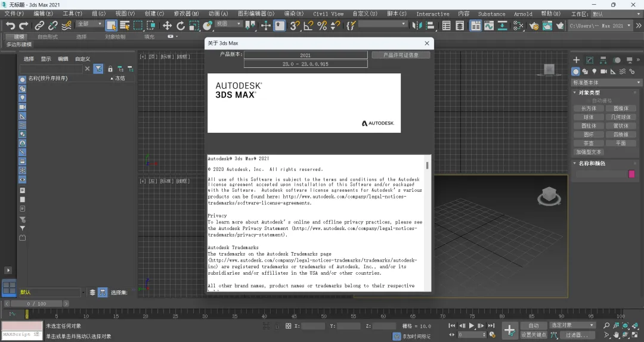
Task: Create a 球体 sphere primitive
Action: (589, 117)
